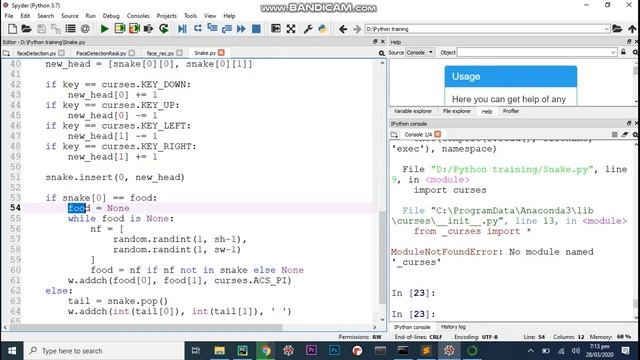Switch to face_rec.py editor tab

160,53
